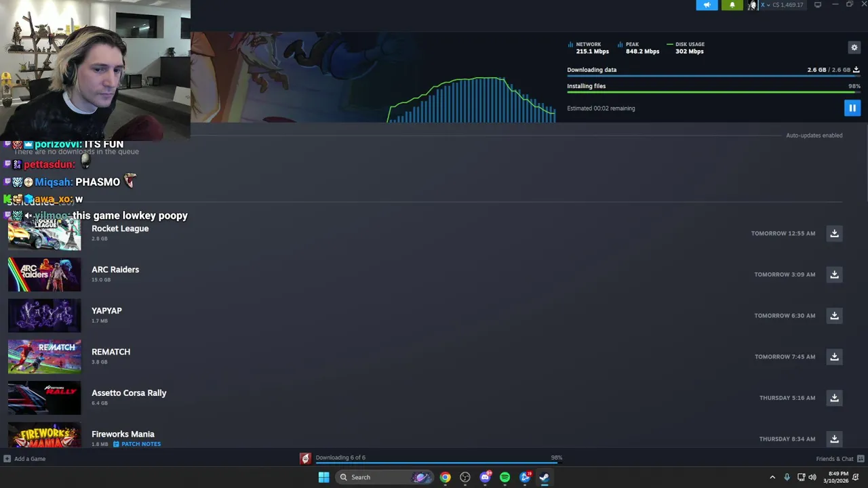Open the account avatar

(752, 5)
